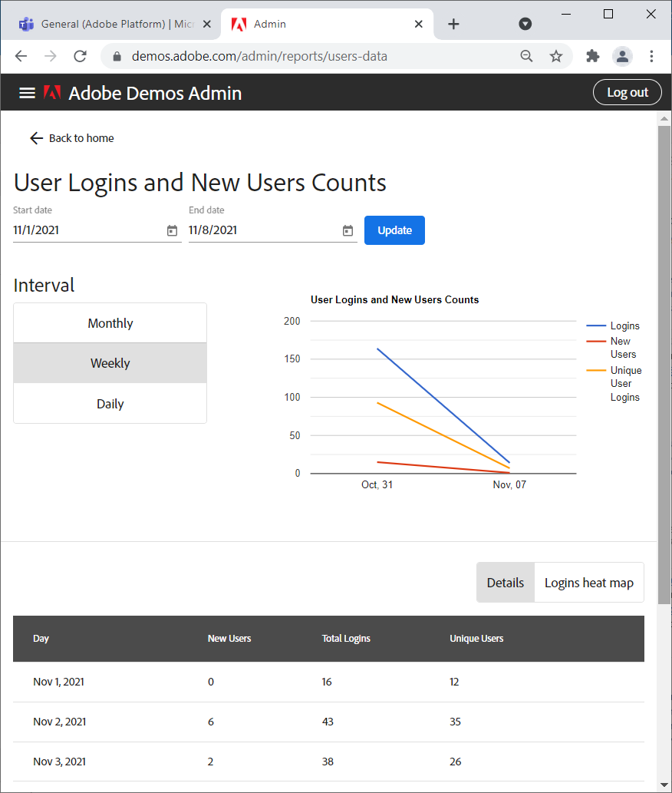672x793 pixels.
Task: Open the hamburger navigation menu
Action: [27, 93]
